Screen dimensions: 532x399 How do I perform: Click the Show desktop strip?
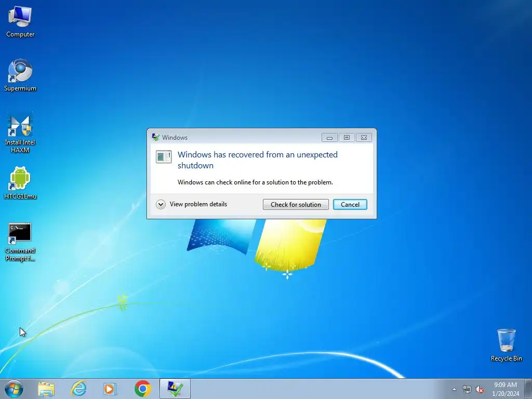(x=528, y=389)
